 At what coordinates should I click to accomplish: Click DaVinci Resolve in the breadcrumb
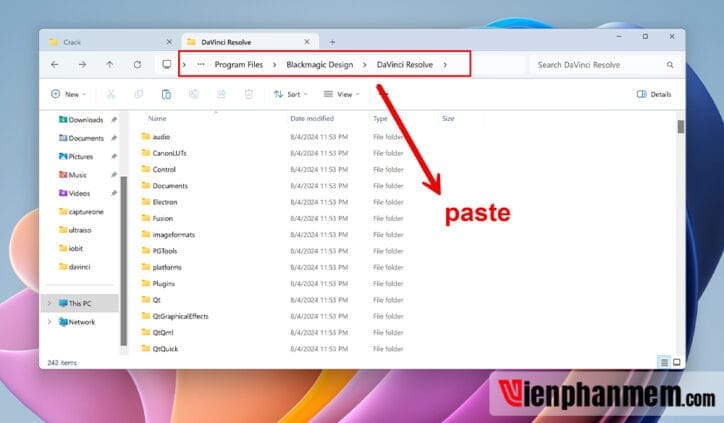coord(405,65)
